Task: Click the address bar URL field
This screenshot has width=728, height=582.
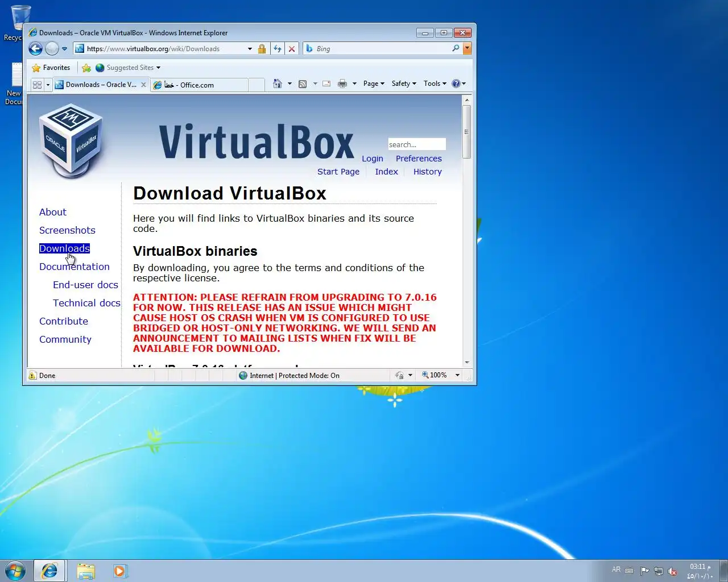Action: [159, 49]
